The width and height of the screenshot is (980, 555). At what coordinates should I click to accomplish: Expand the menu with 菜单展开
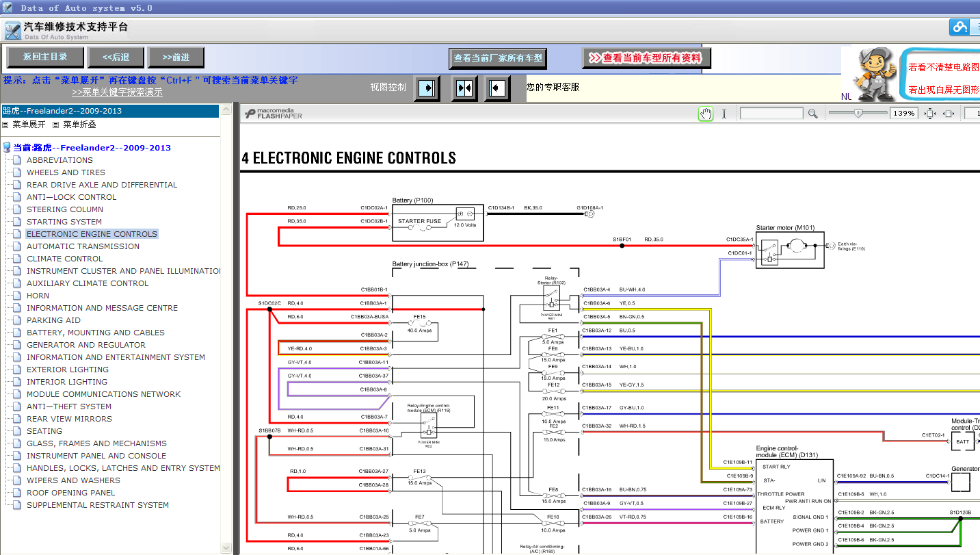coord(29,125)
